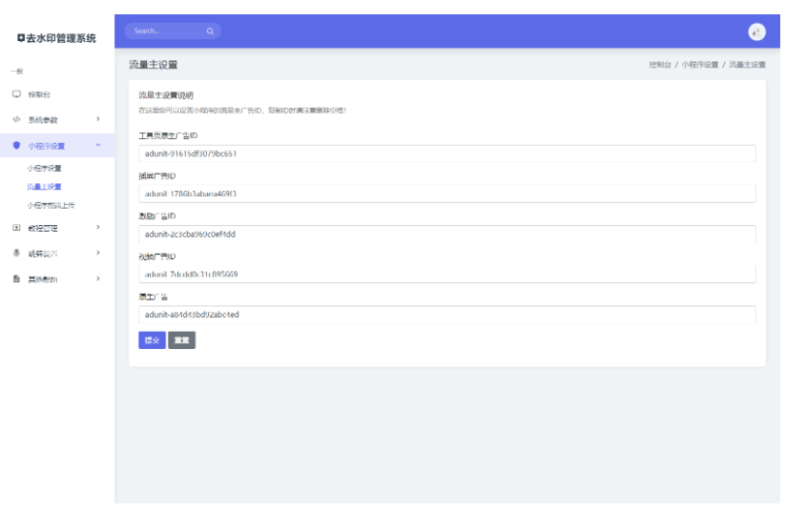
Task: Click the blue submit button
Action: tap(153, 340)
